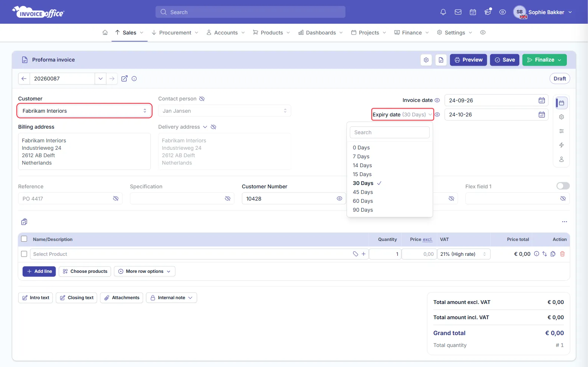588x367 pixels.
Task: Open the Procurement menu
Action: (x=175, y=33)
